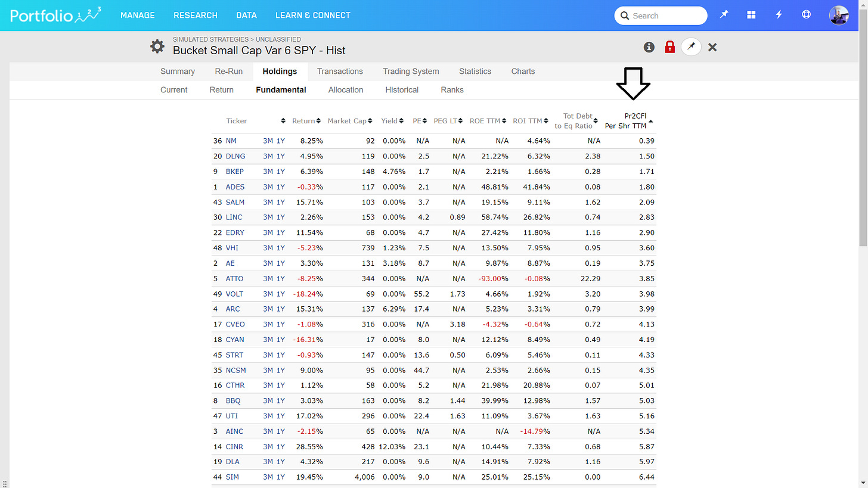
Task: Close the strategy with the X icon
Action: pos(712,47)
